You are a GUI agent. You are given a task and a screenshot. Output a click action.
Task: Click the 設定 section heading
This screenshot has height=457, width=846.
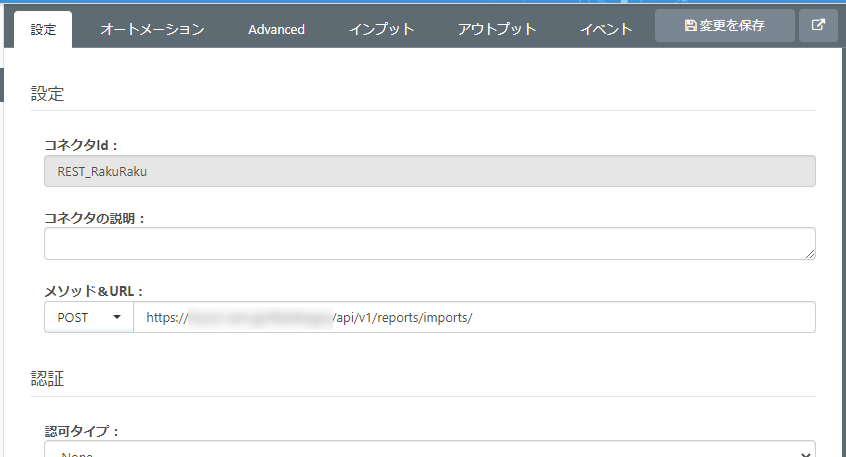point(47,94)
